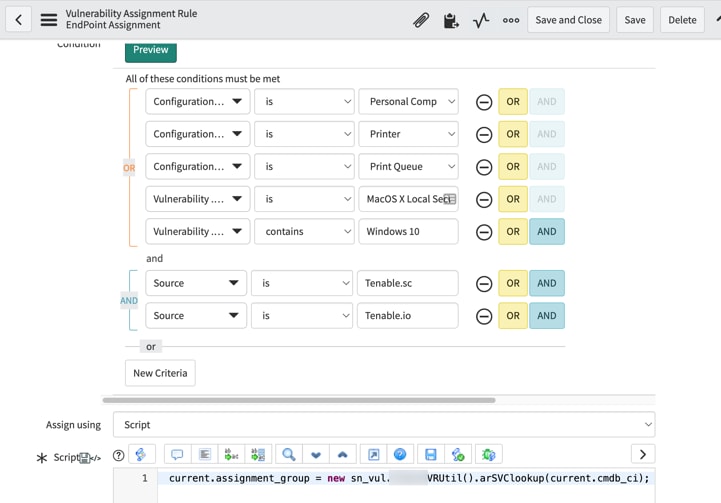
Task: Click the Tenable.sc value field
Action: click(407, 283)
